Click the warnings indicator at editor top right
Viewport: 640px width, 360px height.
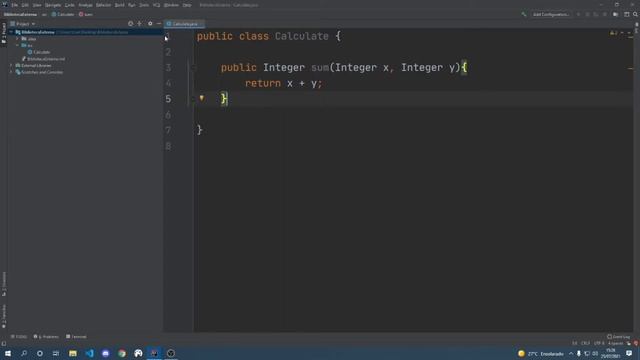tap(614, 33)
